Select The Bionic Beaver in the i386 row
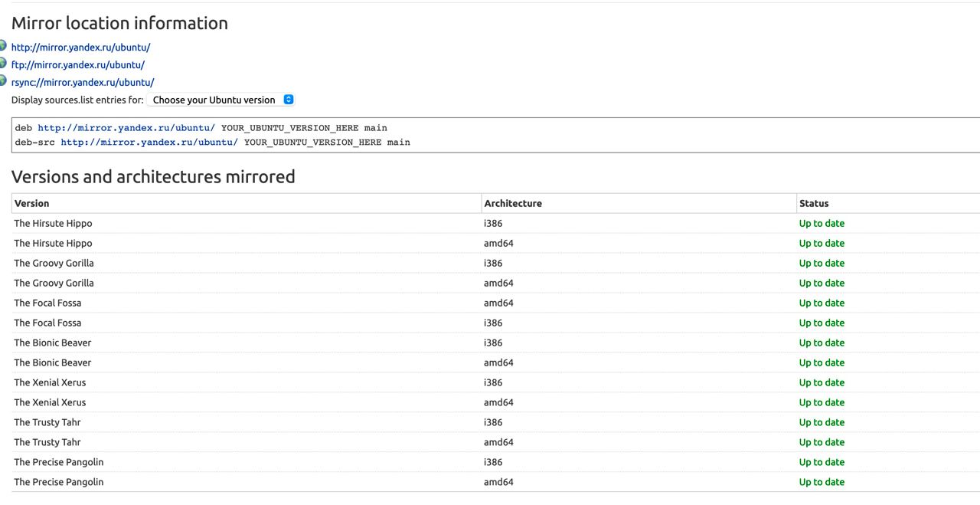The image size is (980, 505). click(x=52, y=343)
